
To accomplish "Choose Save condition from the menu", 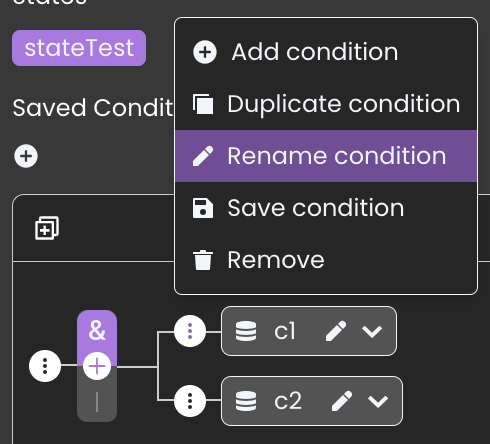I will point(326,208).
